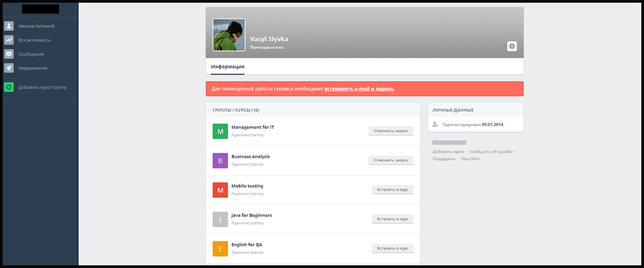Open Сообщения messages icon

(x=9, y=54)
